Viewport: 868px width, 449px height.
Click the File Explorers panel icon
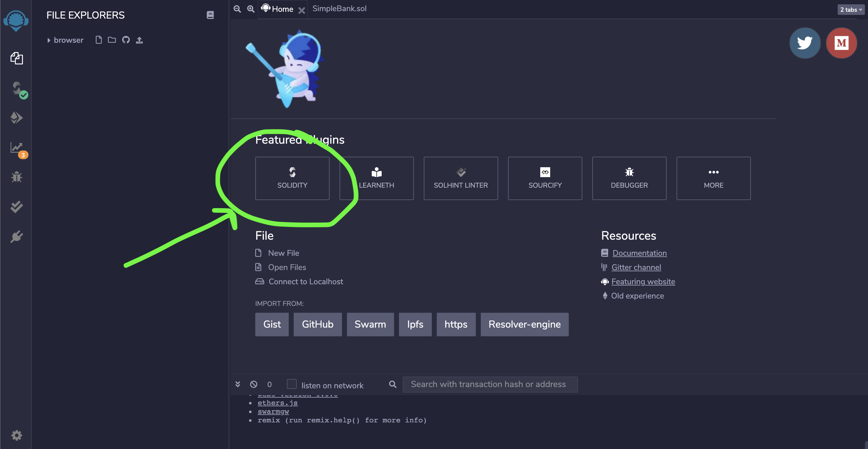(15, 59)
